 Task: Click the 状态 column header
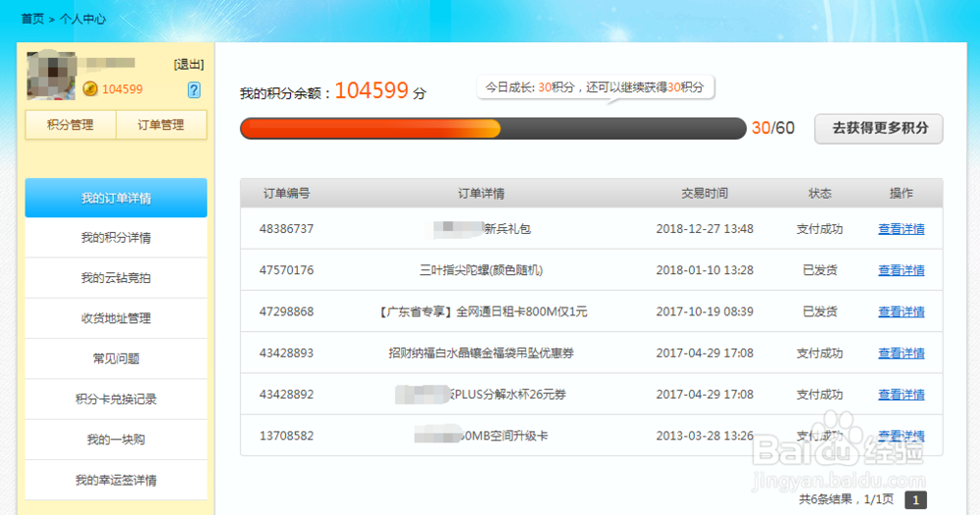(819, 194)
